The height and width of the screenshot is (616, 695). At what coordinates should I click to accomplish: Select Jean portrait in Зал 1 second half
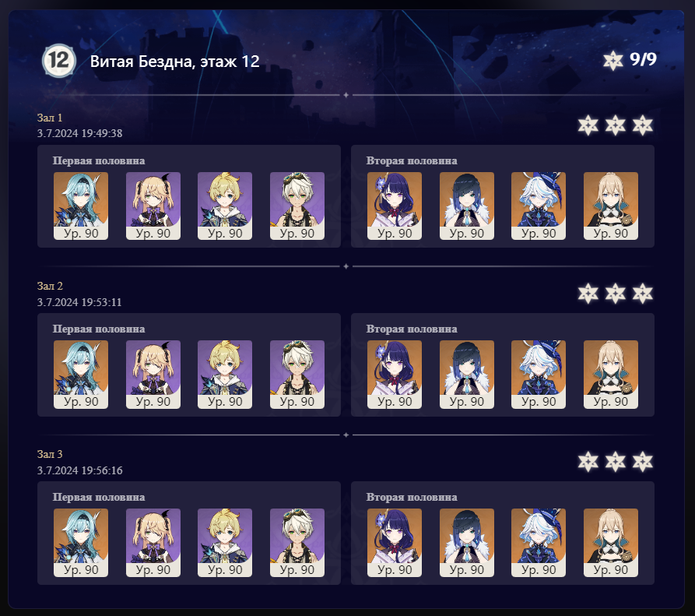pyautogui.click(x=611, y=206)
